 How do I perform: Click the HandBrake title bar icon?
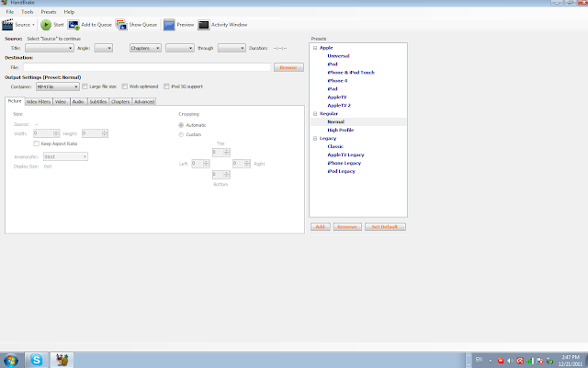click(4, 2)
